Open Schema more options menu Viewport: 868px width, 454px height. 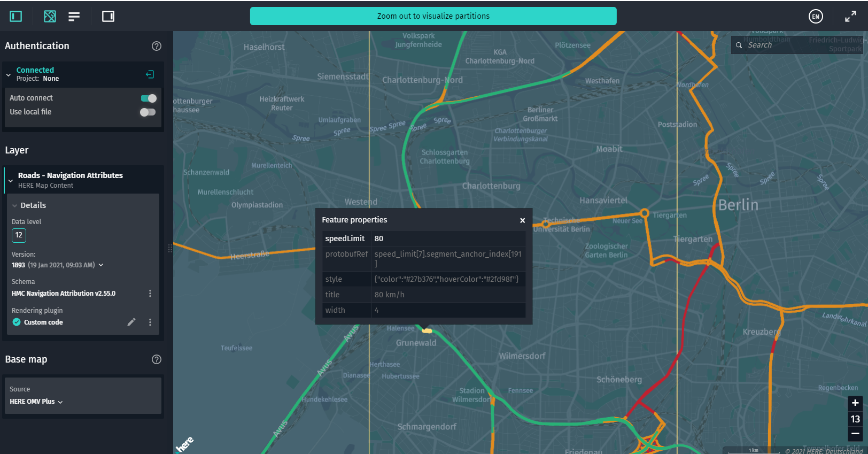[x=150, y=293]
